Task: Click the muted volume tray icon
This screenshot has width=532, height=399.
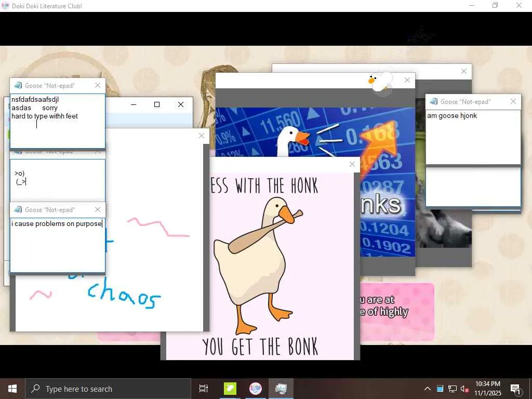Action: click(x=465, y=389)
